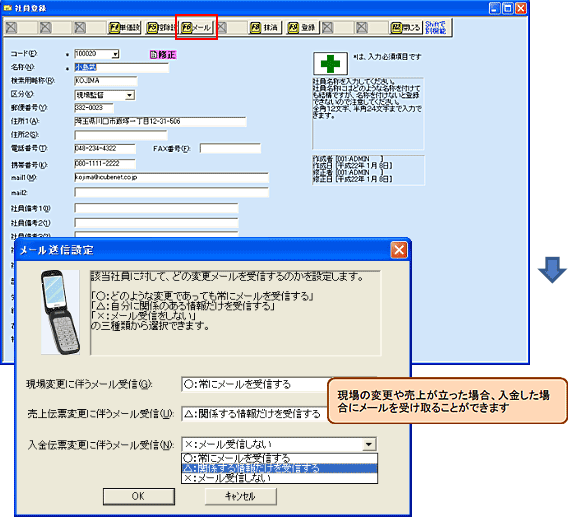Click the 電話番号 phone number field
The width and height of the screenshot is (576, 517).
105,149
